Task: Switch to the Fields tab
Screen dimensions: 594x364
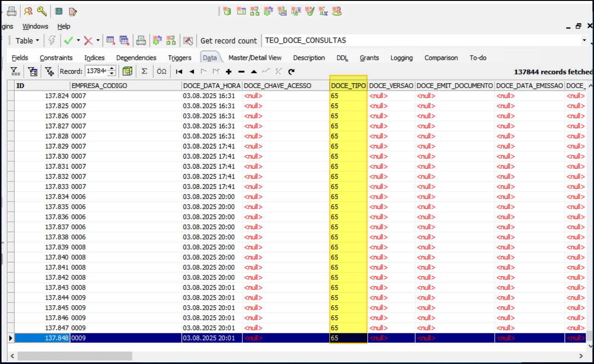Action: 20,57
